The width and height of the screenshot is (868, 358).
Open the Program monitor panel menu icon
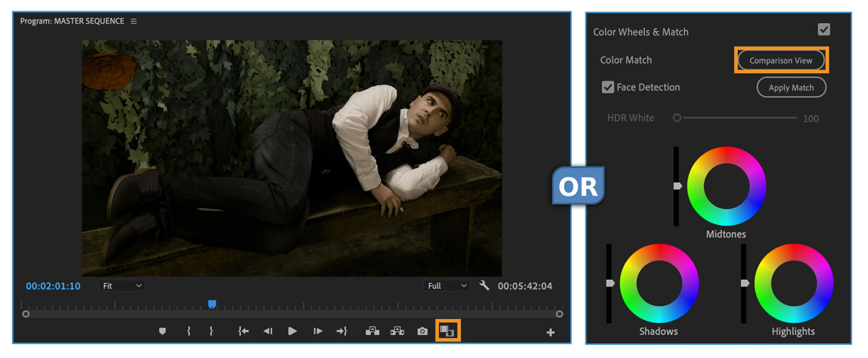(133, 21)
